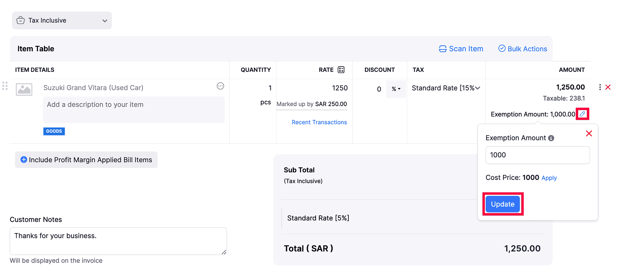The height and width of the screenshot is (279, 644).
Task: Open the row's three-dot more menu
Action: point(600,87)
